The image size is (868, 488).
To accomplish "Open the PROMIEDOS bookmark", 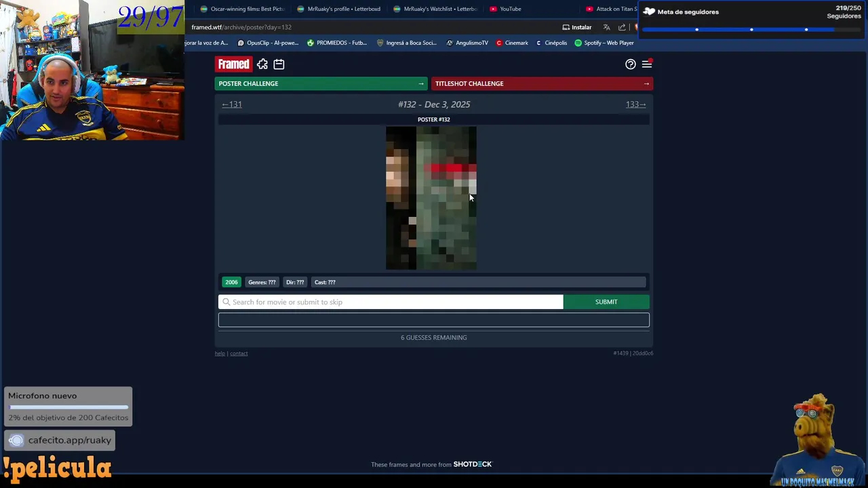I will [337, 43].
